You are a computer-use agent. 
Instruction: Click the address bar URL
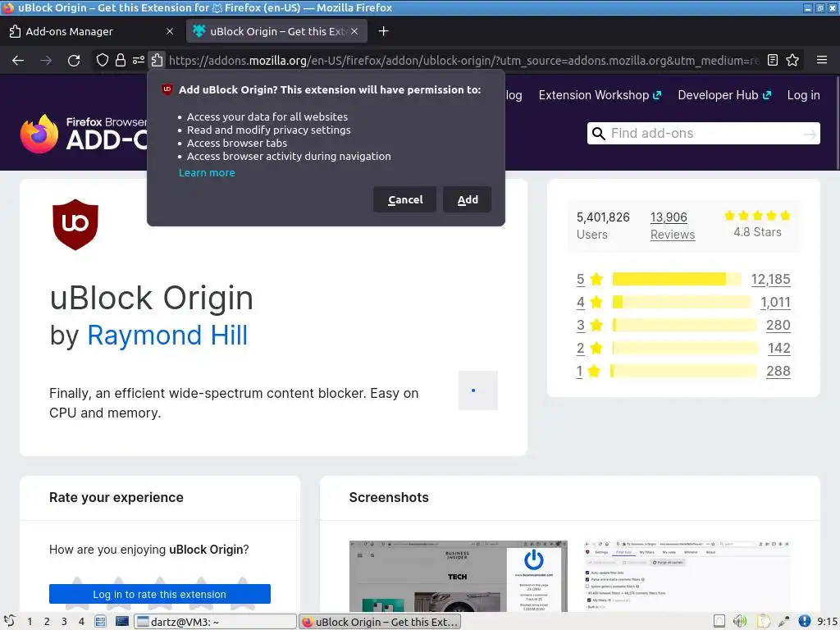pos(464,61)
